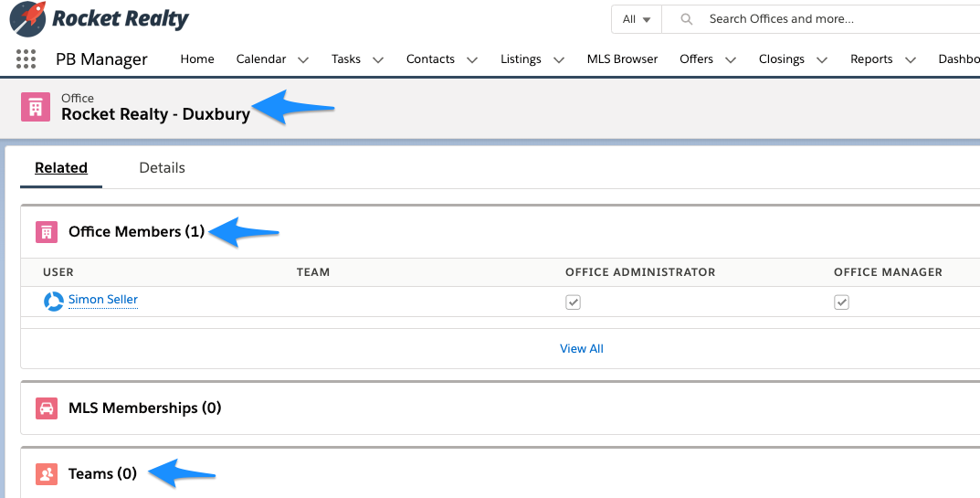The height and width of the screenshot is (498, 980).
Task: Click the Teams section people icon
Action: 47,474
